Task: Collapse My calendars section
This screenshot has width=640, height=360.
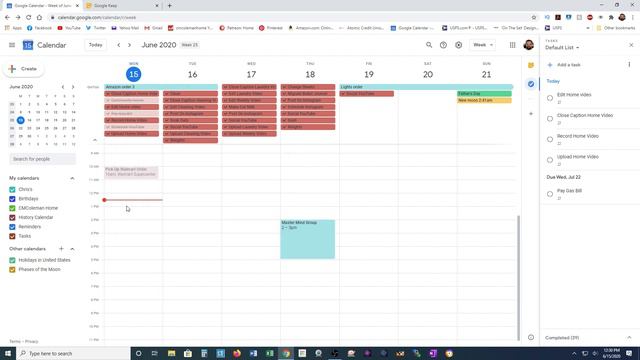Action: pos(72,178)
